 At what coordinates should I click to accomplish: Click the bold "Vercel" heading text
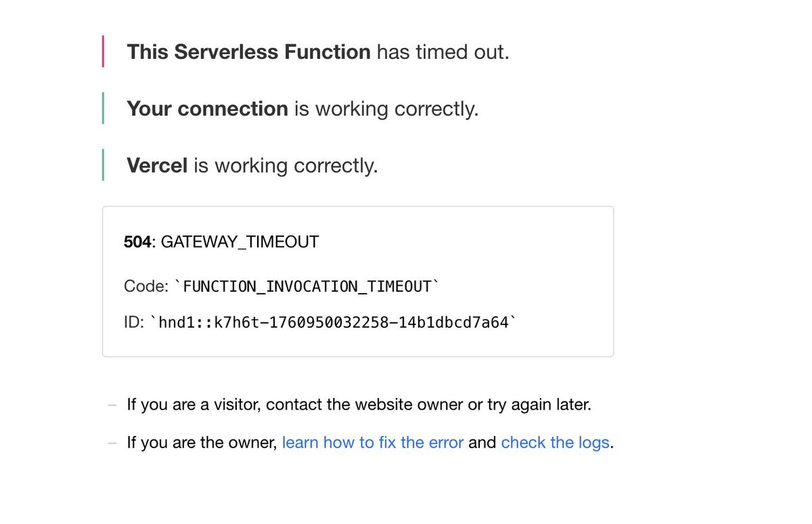click(x=157, y=166)
